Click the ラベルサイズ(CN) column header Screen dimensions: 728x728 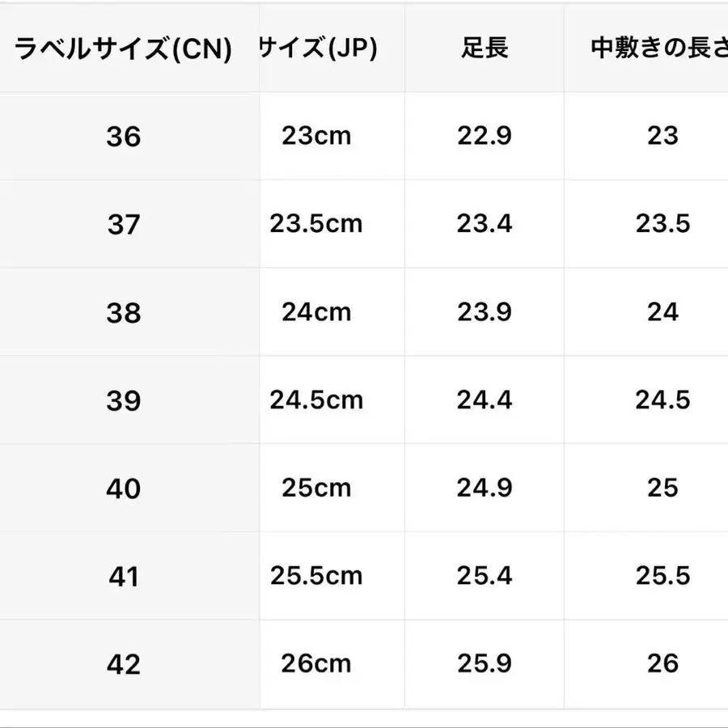point(124,50)
